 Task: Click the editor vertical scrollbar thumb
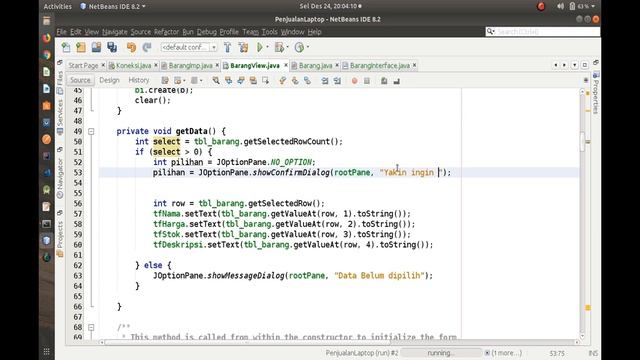(582, 142)
